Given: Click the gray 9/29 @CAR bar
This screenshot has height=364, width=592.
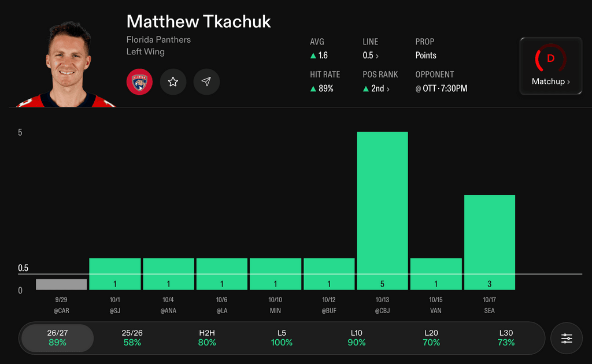Looking at the screenshot, I should tap(61, 284).
